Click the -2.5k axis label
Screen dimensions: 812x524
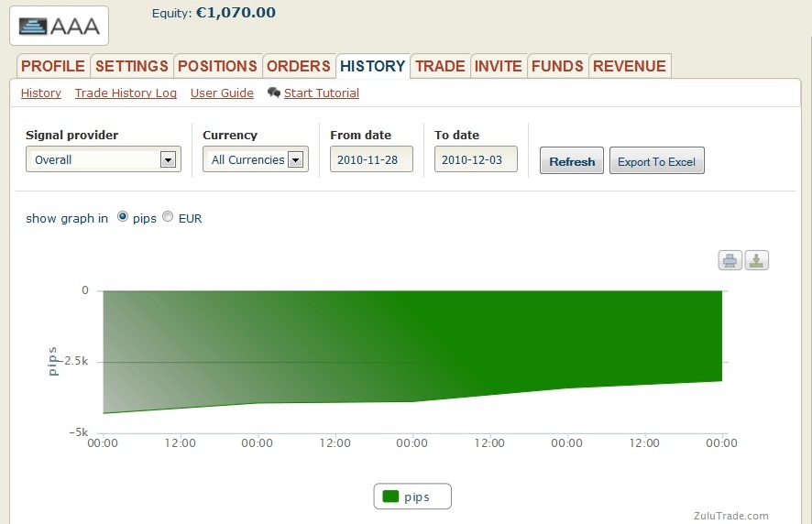75,361
